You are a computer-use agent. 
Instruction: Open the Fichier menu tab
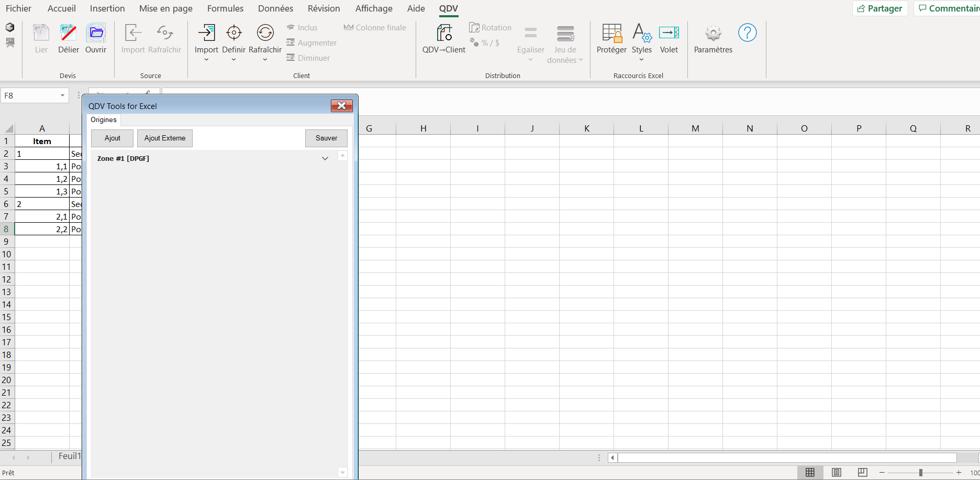pyautogui.click(x=18, y=8)
